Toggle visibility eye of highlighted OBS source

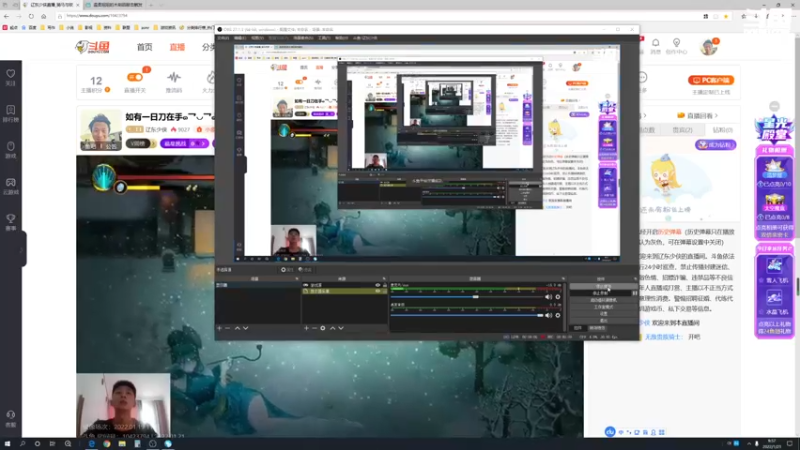pos(378,291)
